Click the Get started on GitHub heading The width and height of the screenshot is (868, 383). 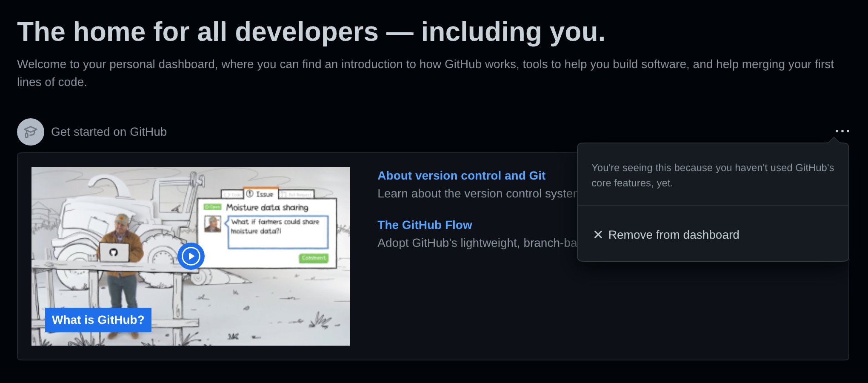tap(109, 132)
